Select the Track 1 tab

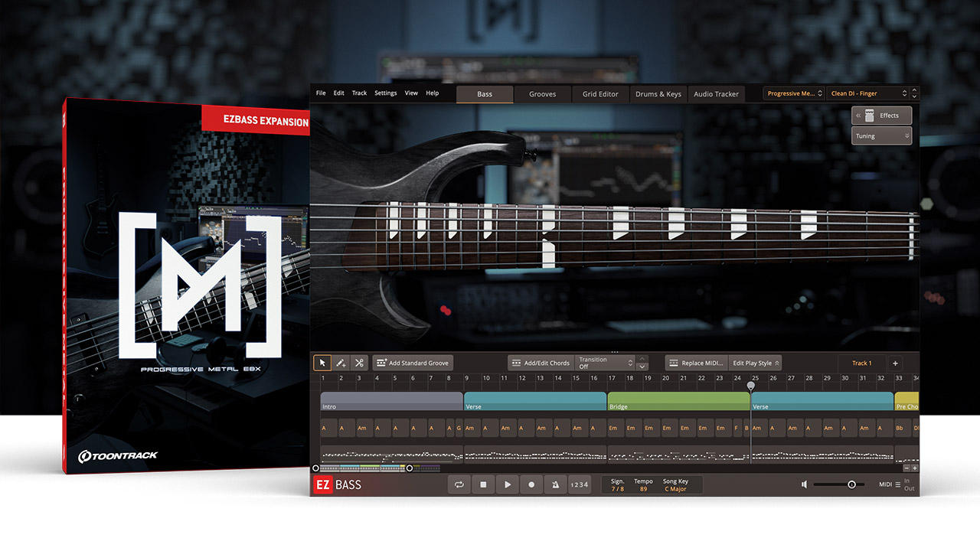tap(861, 363)
